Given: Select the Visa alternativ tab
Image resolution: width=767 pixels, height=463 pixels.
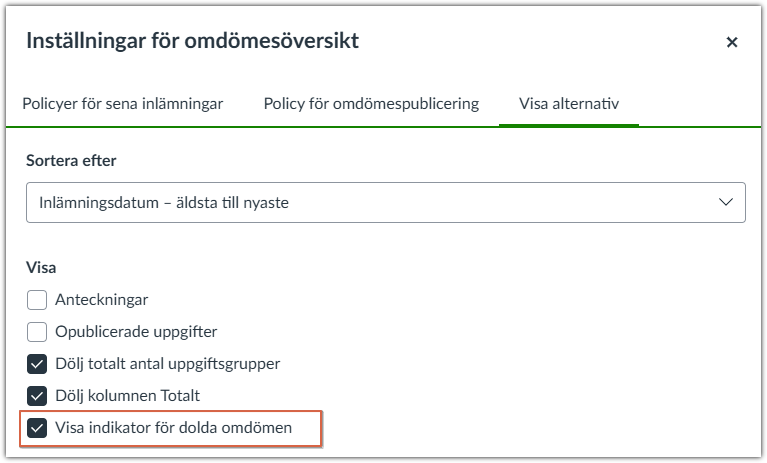Looking at the screenshot, I should tap(568, 103).
